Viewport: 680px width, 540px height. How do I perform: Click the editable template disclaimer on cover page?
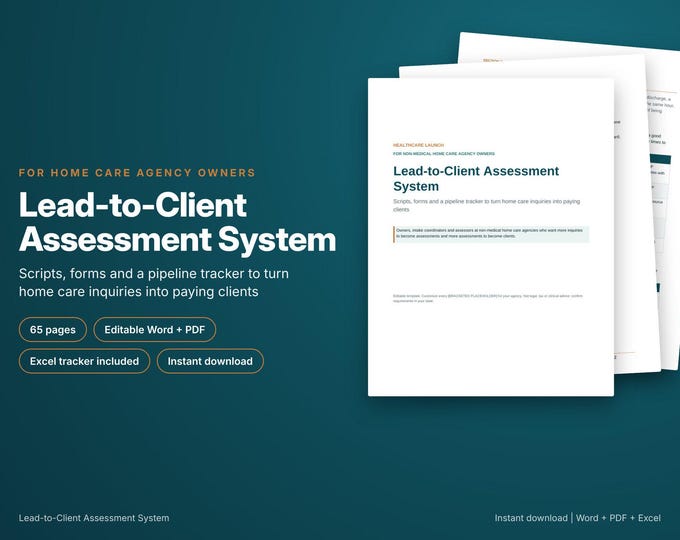click(488, 298)
